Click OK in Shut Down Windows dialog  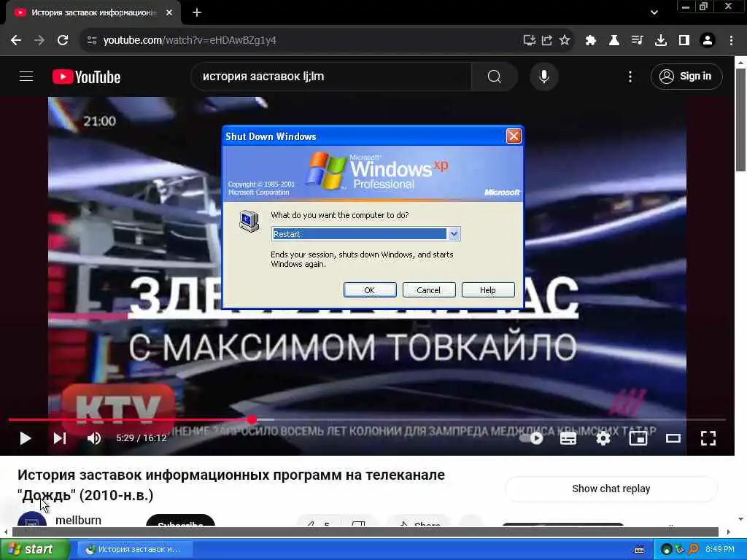tap(370, 290)
